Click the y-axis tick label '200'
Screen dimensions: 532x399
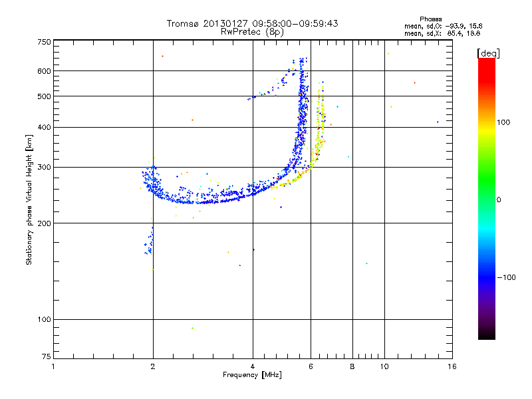point(44,223)
